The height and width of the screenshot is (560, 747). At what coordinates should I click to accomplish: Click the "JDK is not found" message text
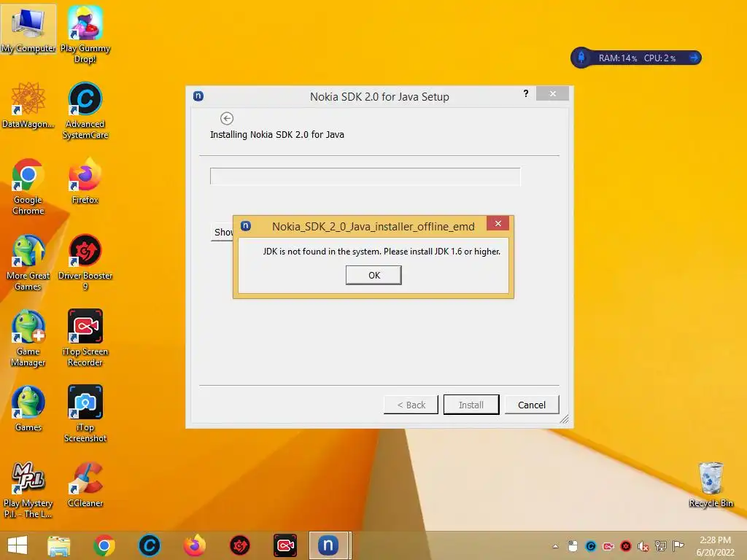tap(382, 252)
